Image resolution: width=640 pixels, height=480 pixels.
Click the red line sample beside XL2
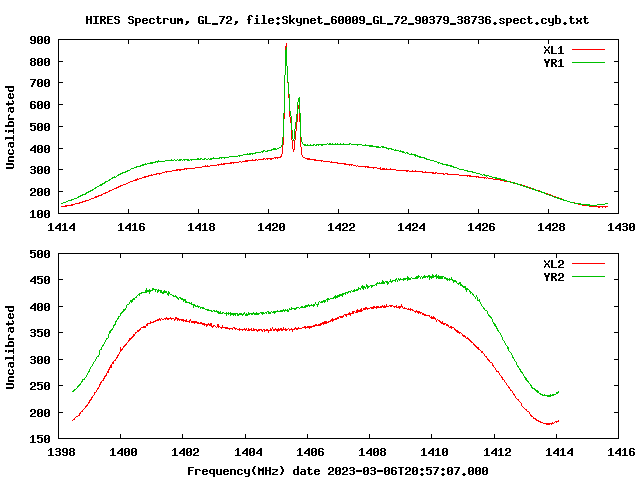point(588,264)
